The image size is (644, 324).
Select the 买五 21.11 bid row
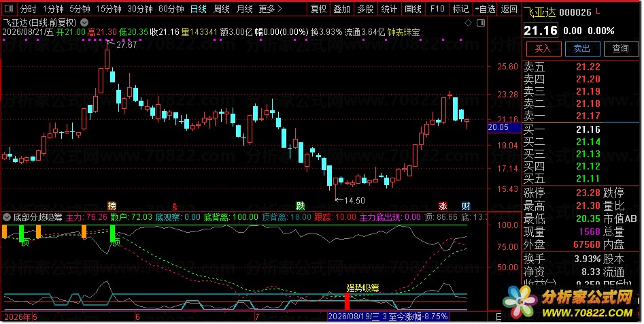[x=581, y=178]
